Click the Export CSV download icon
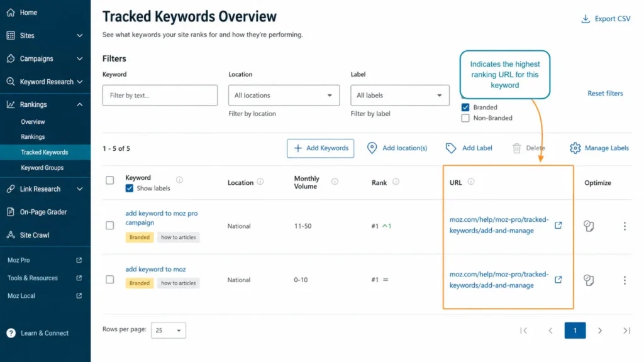 coord(586,18)
